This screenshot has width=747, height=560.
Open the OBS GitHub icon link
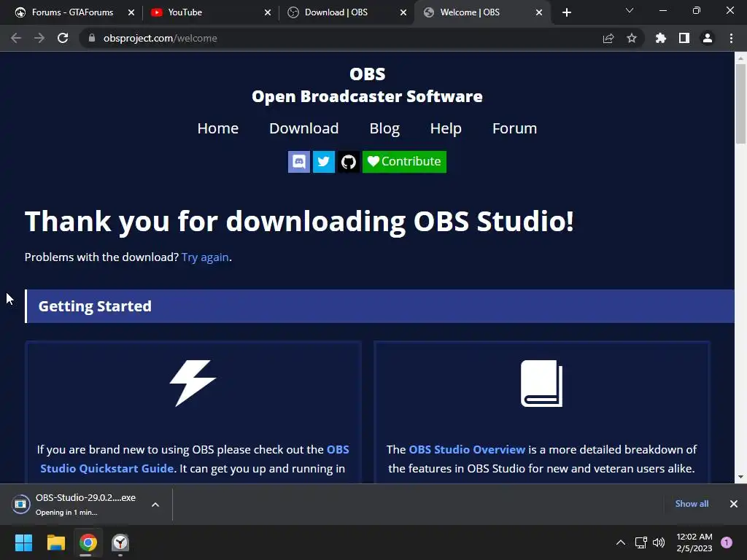[349, 162]
